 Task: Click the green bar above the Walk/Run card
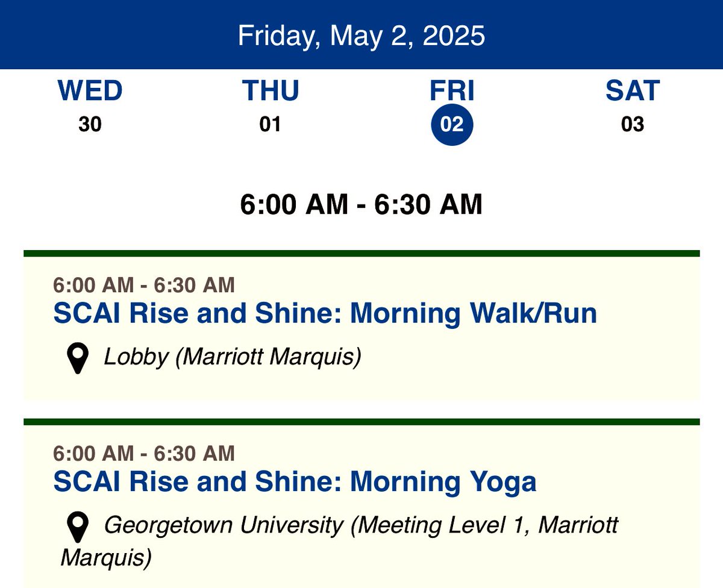click(361, 254)
